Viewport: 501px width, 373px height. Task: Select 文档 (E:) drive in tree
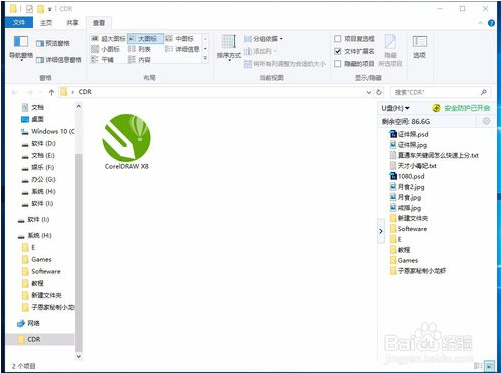point(38,155)
